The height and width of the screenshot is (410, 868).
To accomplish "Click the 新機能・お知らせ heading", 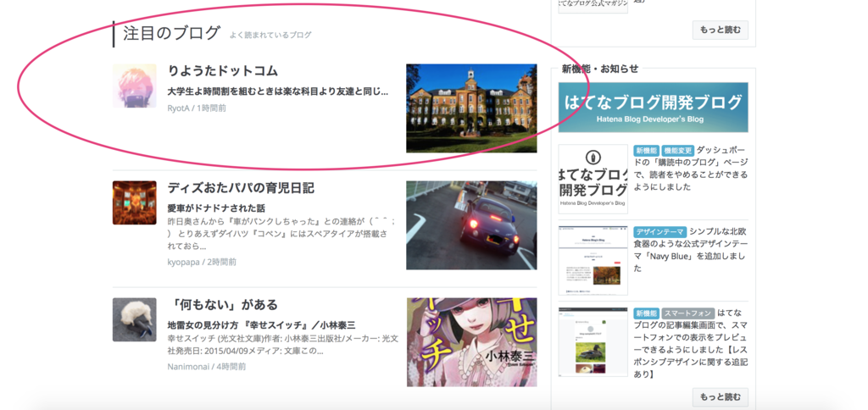I will click(600, 69).
